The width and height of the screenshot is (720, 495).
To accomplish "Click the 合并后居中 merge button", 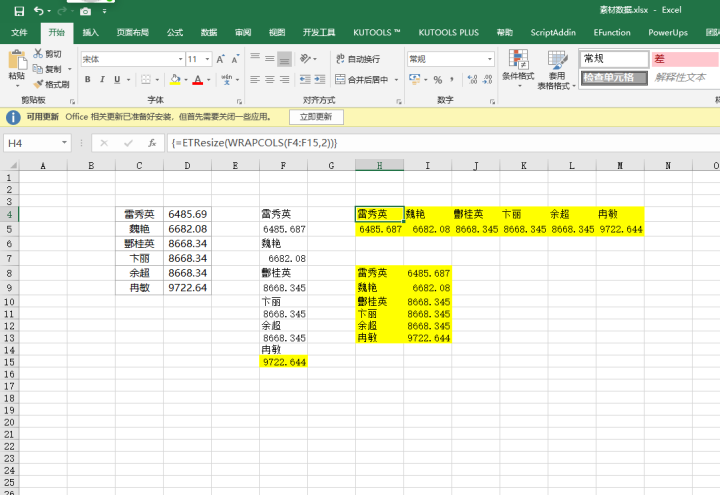I will [x=361, y=79].
